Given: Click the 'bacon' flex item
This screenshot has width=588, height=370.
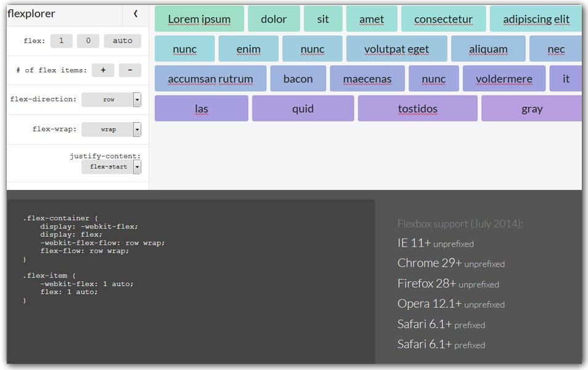Looking at the screenshot, I should [298, 78].
